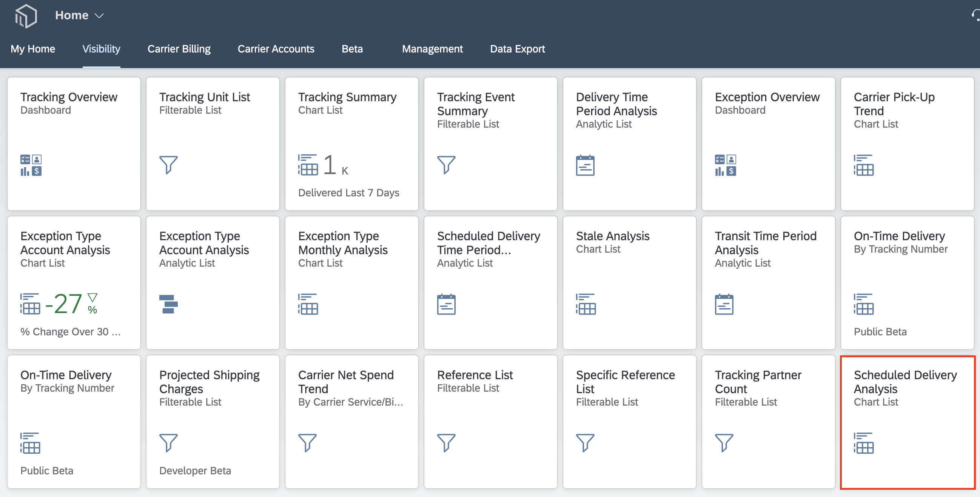This screenshot has width=980, height=497.
Task: Go to the Carrier Accounts tab
Action: coord(276,49)
